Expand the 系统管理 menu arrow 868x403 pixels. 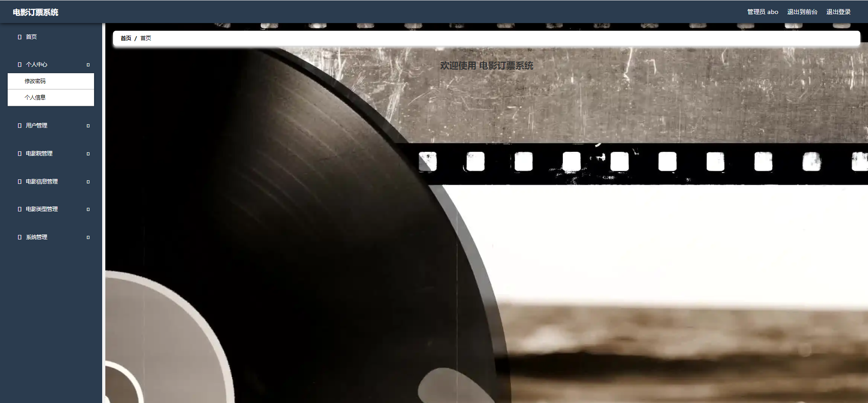[88, 238]
